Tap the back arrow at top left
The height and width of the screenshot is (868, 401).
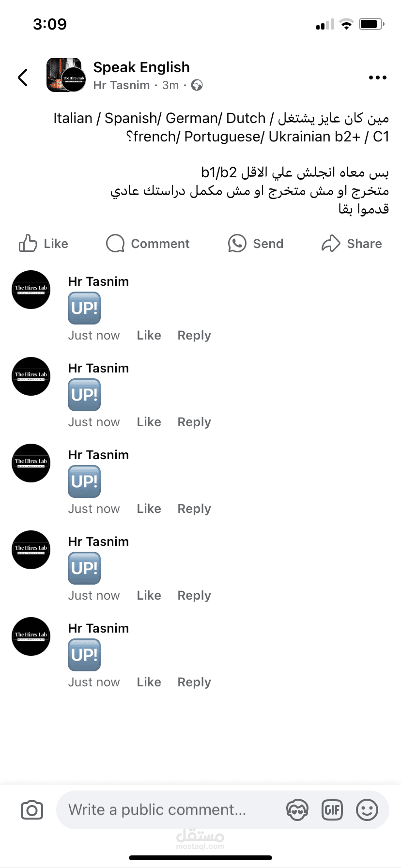(23, 77)
